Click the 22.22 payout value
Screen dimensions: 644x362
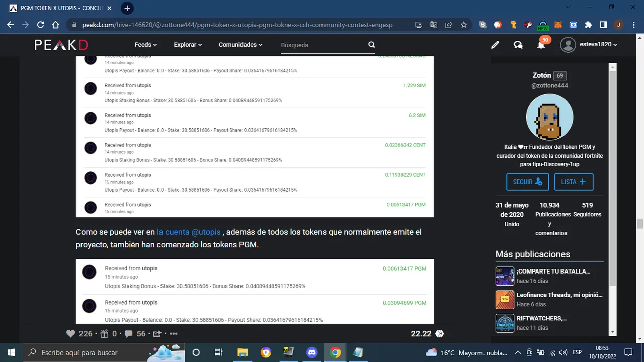pos(421,334)
